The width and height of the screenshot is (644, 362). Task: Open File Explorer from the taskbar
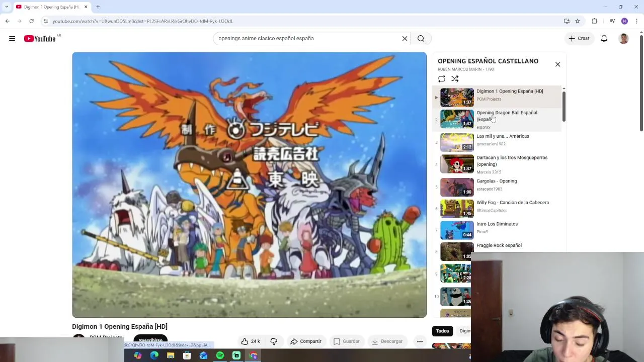point(171,355)
